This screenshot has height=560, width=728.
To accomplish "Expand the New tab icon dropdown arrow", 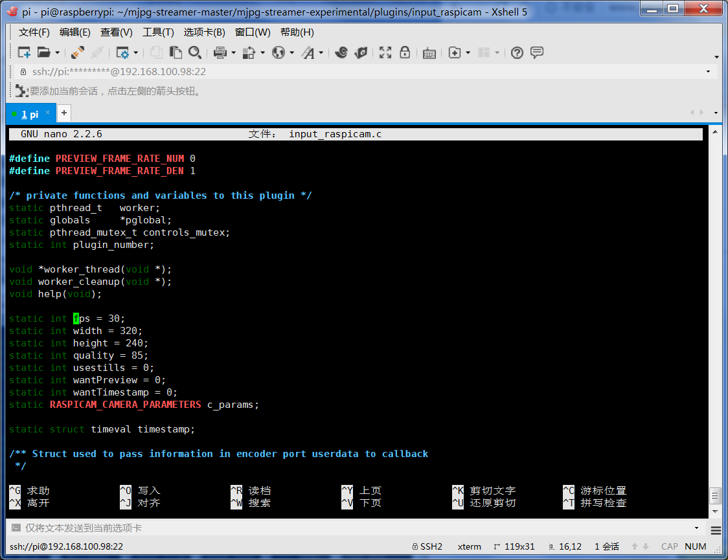I will click(468, 53).
